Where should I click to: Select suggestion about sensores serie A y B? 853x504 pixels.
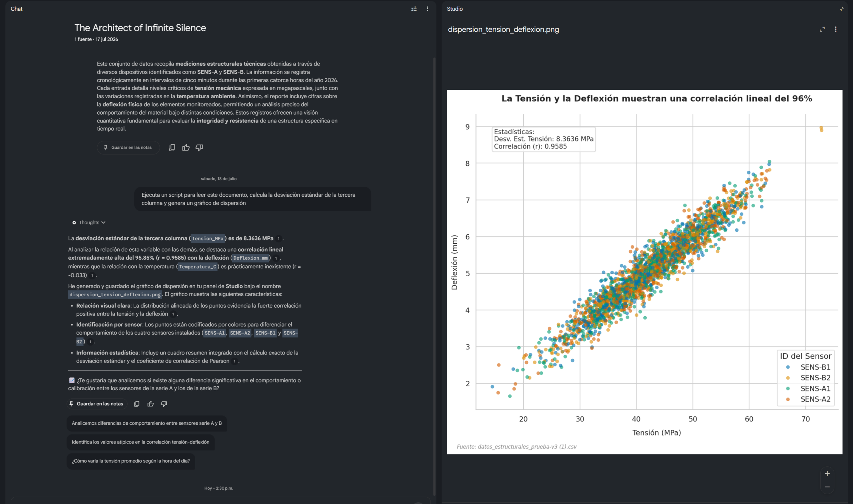(147, 423)
